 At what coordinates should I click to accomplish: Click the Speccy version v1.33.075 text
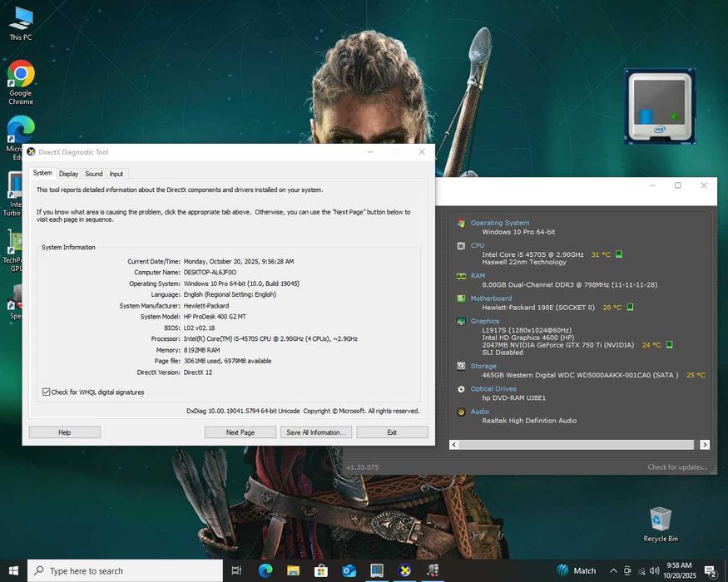pos(362,467)
